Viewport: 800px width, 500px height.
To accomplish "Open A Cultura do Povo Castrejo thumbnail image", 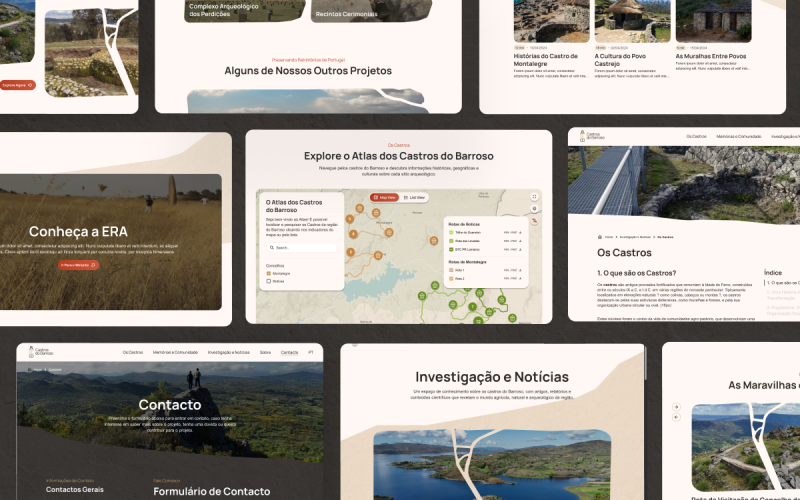I will (x=632, y=21).
